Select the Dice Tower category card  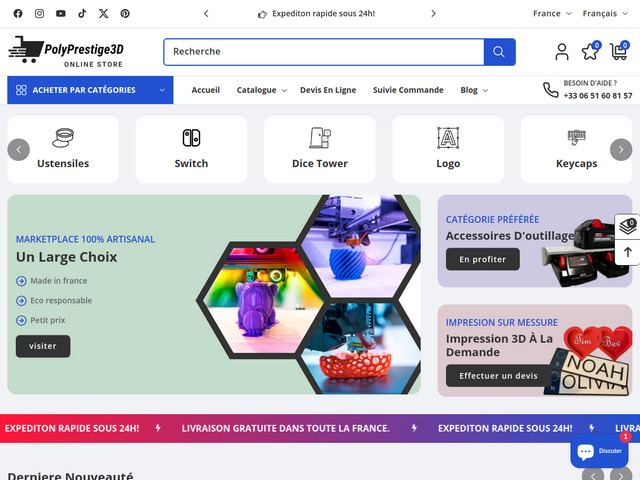[319, 149]
